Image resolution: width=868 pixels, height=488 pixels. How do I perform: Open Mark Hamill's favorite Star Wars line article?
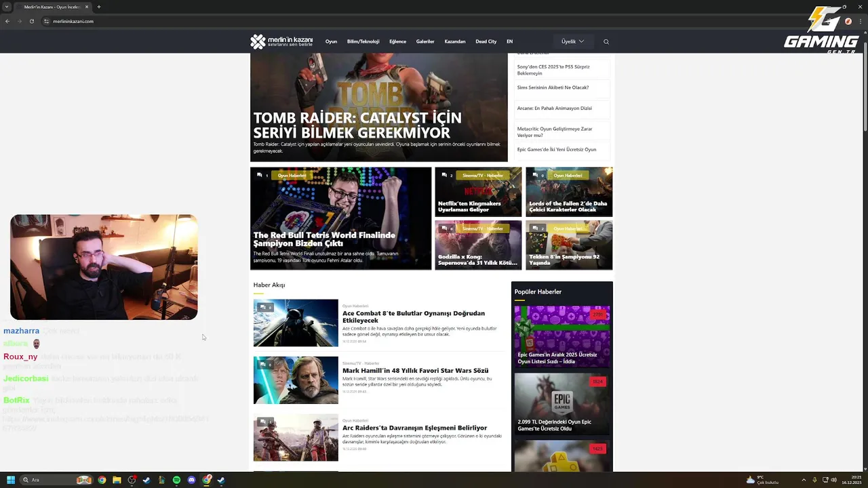pyautogui.click(x=415, y=371)
